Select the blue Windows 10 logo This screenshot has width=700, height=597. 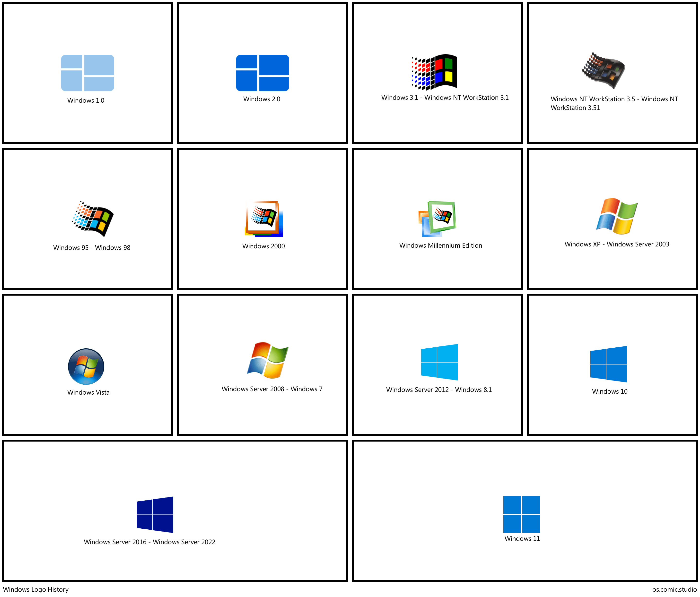click(x=608, y=364)
